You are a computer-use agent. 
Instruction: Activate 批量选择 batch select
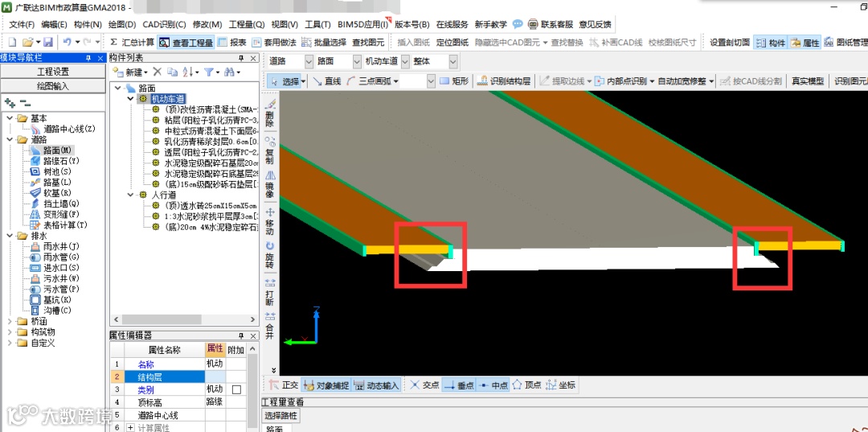pos(324,42)
